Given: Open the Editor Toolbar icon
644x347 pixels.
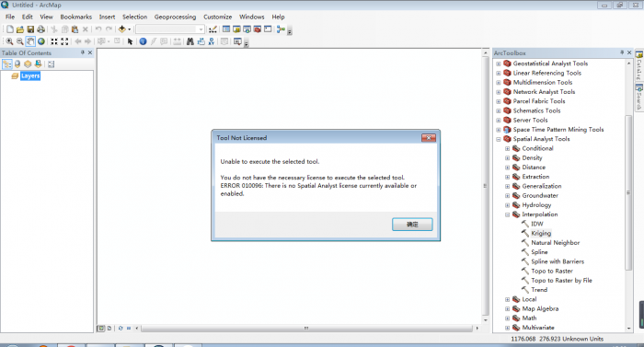Looking at the screenshot, I should [213, 29].
